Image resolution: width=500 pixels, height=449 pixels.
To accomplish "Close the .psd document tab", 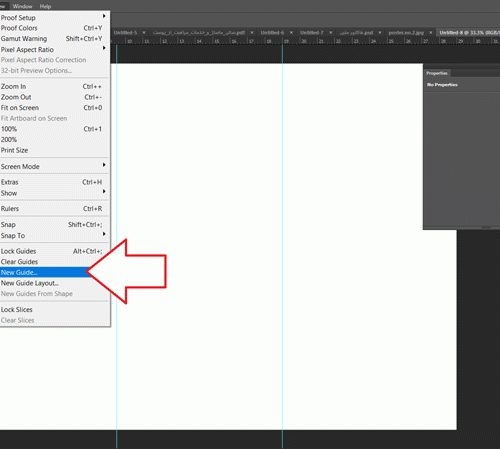I will (x=380, y=32).
